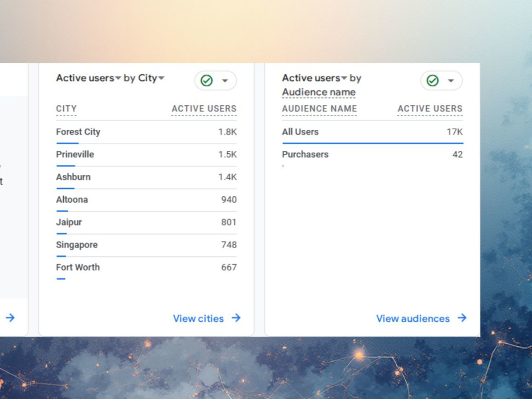Click the AUDIENCE NAME column header
Image resolution: width=532 pixels, height=399 pixels.
click(319, 109)
